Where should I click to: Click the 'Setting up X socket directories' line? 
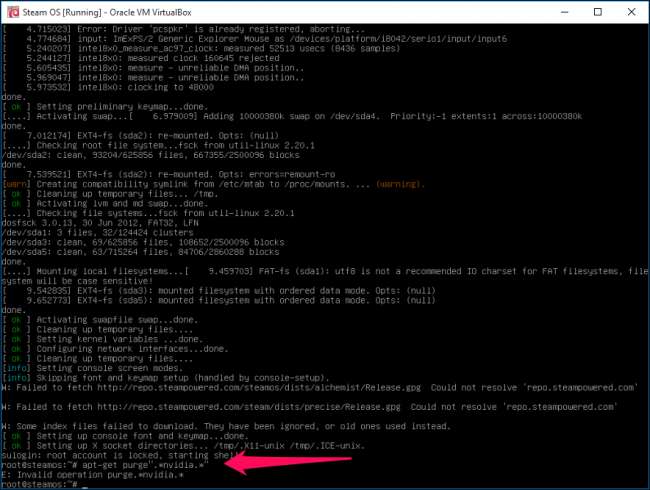(183, 446)
